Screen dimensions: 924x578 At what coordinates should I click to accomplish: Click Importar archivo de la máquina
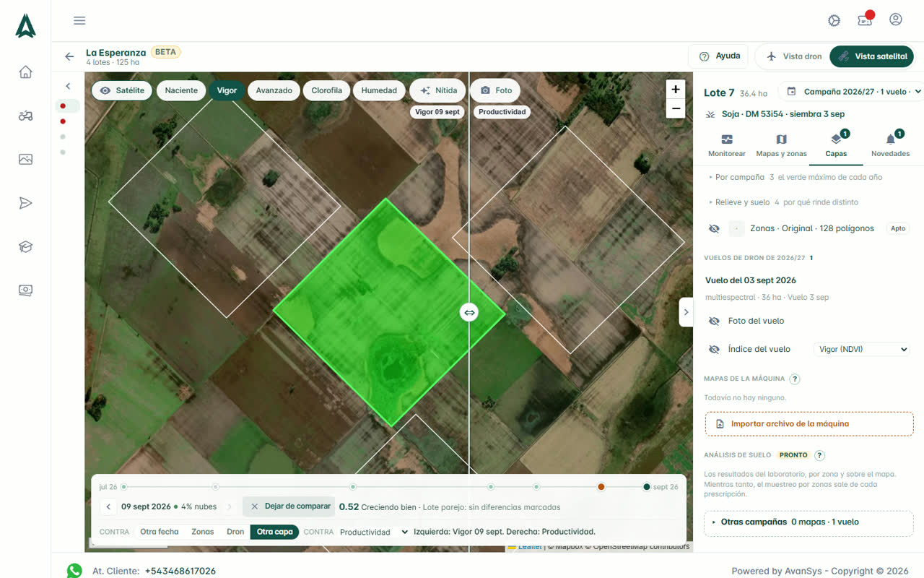(x=809, y=424)
